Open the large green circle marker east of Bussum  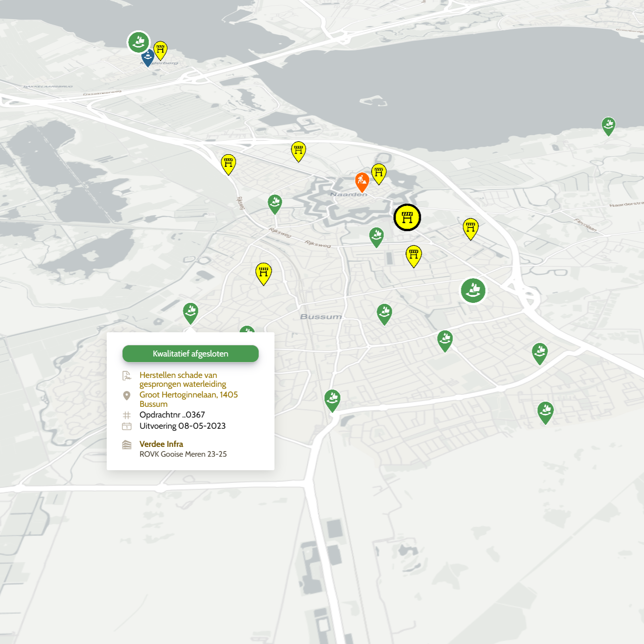[x=473, y=291]
